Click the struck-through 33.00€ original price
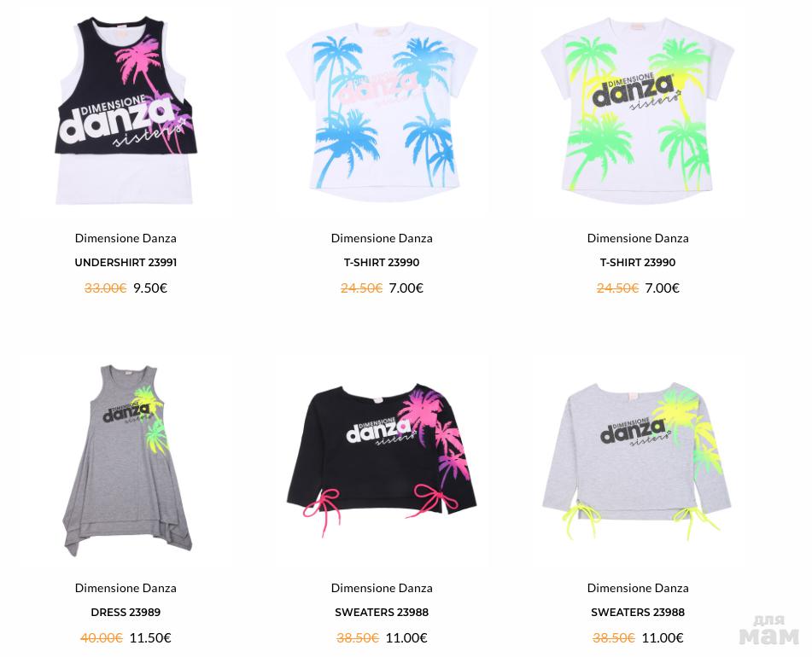 click(x=105, y=288)
